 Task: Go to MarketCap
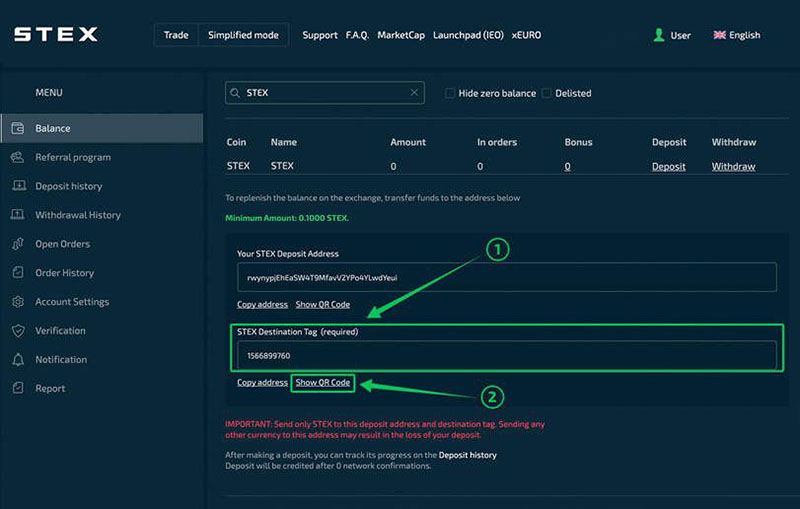click(401, 35)
